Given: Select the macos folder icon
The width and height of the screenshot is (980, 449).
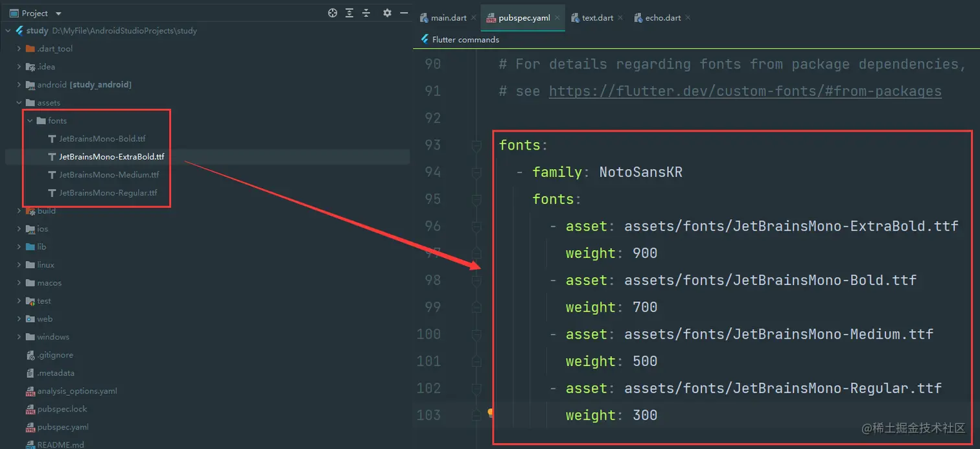Looking at the screenshot, I should click(x=30, y=283).
